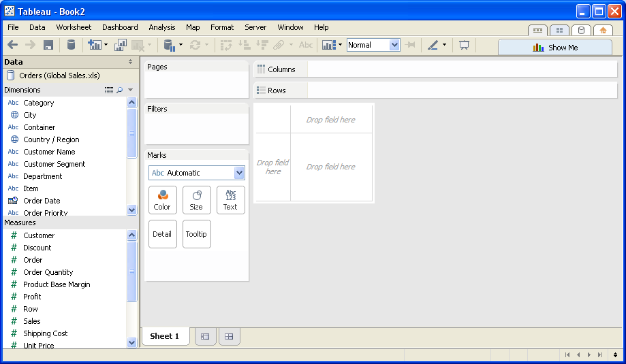
Task: Expand the Dimensions pane options arrow
Action: tap(131, 90)
